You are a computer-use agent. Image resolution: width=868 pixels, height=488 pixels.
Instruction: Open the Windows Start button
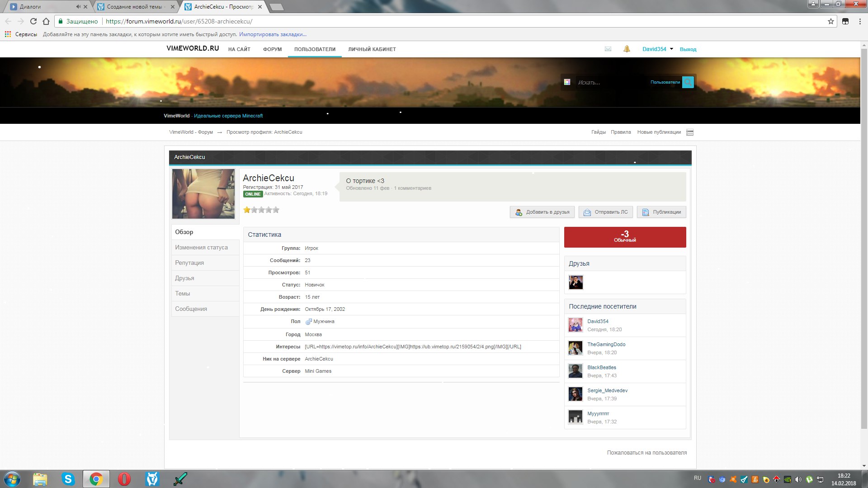(12, 479)
